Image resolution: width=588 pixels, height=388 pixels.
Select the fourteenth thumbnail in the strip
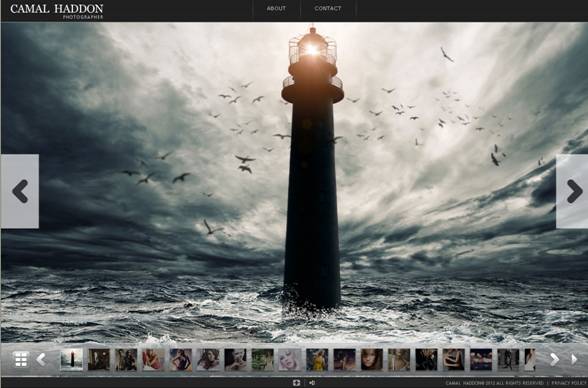coord(426,360)
